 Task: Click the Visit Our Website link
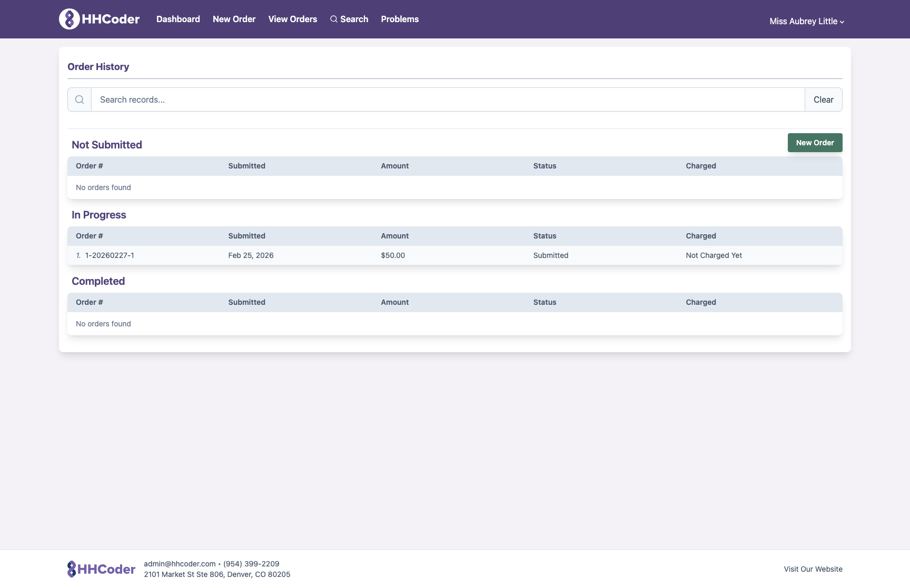[x=813, y=569]
